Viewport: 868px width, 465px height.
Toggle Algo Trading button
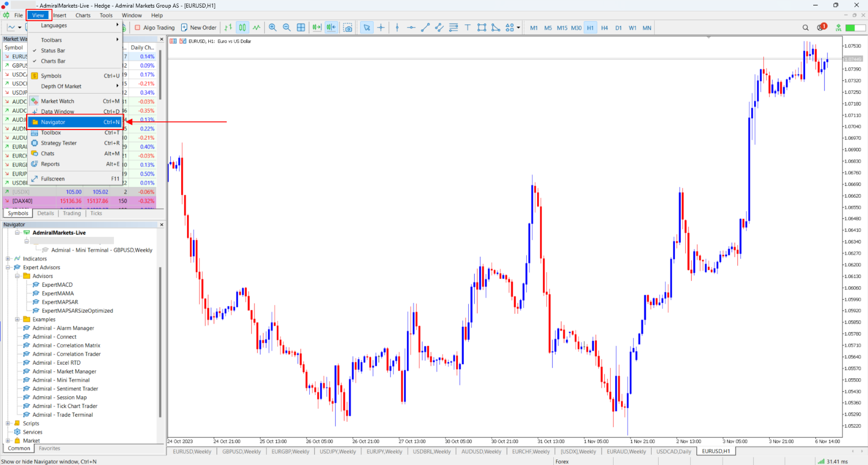point(155,28)
